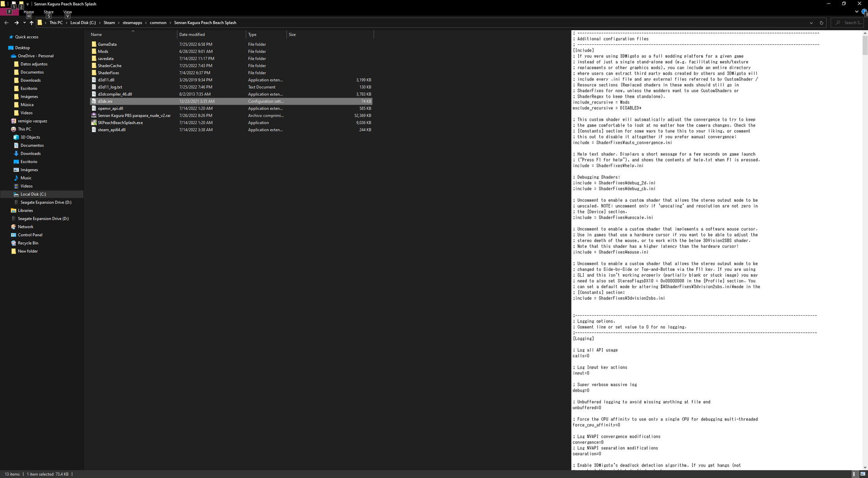Viewport: 868px width, 478px height.
Task: Select the d3dx.ini file row
Action: [x=231, y=101]
